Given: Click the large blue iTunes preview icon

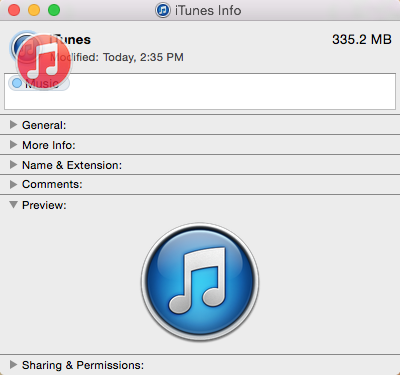Looking at the screenshot, I should pos(200,282).
